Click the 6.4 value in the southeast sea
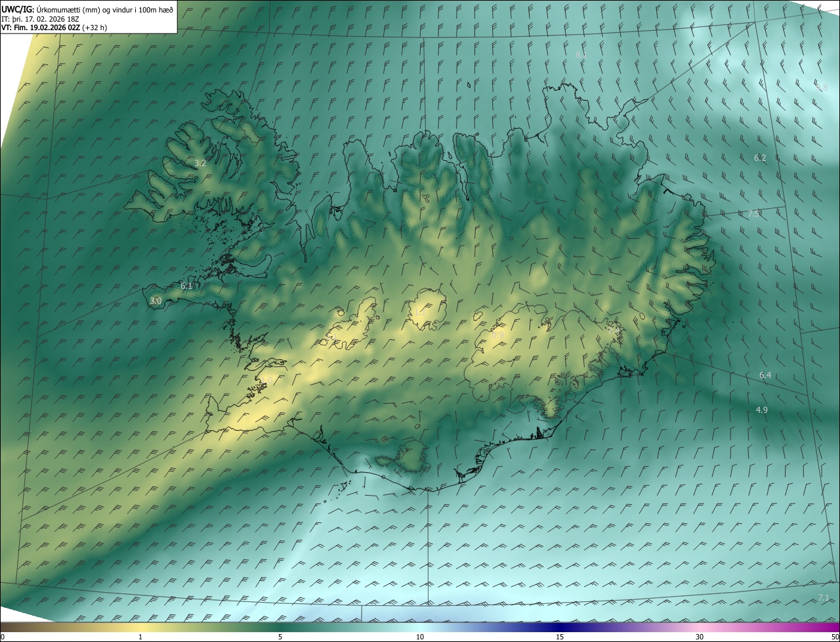This screenshot has width=840, height=642. 765,375
